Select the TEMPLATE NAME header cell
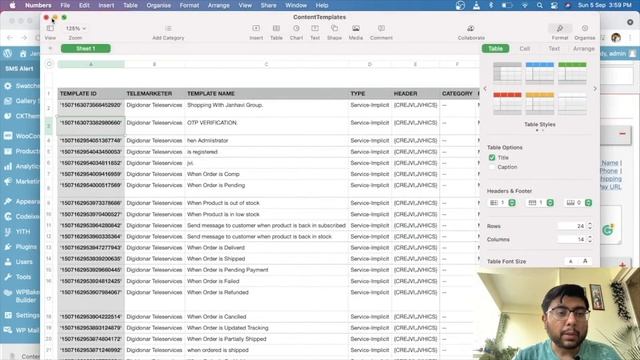The height and width of the screenshot is (360, 640). tap(267, 93)
